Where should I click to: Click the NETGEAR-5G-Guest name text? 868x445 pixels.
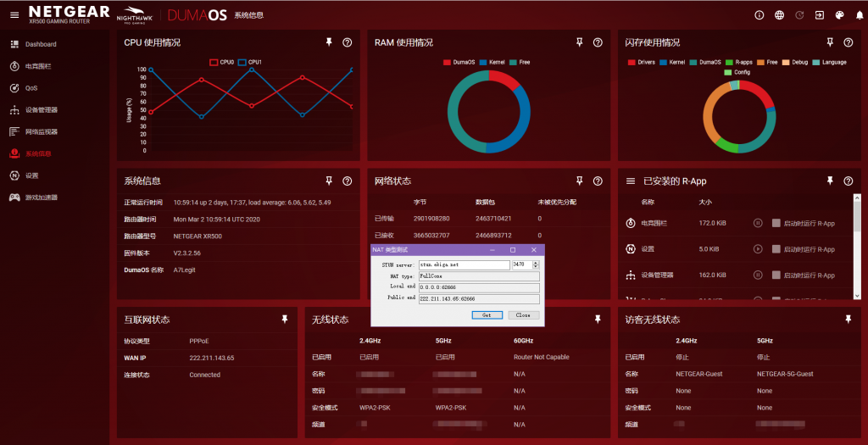pyautogui.click(x=785, y=374)
